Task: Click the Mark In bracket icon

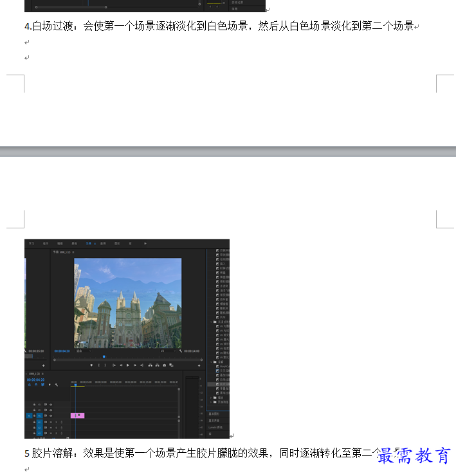Action: pyautogui.click(x=98, y=365)
